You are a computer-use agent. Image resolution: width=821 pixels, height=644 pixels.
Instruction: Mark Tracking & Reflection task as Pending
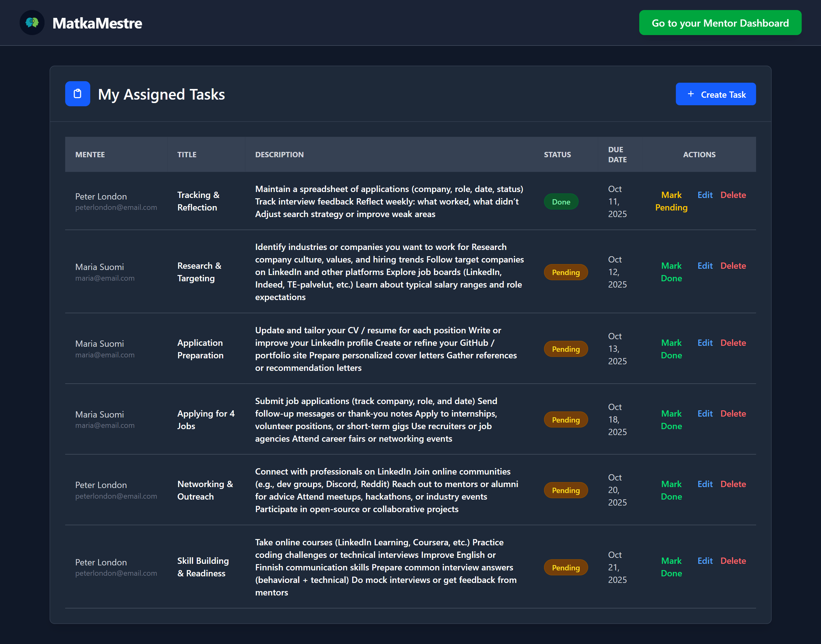tap(671, 201)
